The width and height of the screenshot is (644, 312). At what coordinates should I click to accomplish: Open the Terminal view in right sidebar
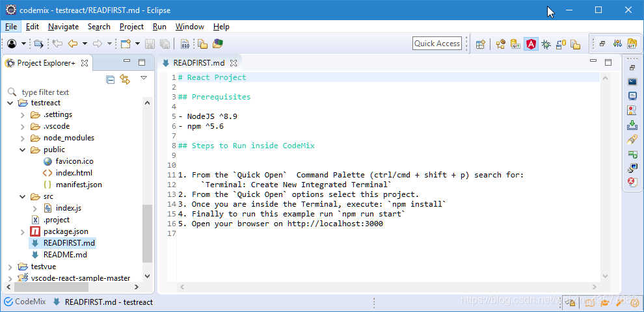[x=632, y=82]
